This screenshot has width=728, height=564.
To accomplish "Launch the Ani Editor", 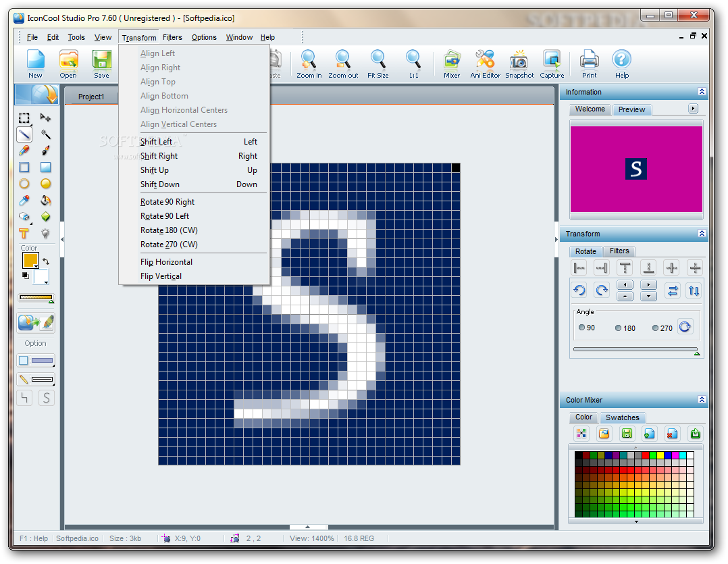I will coord(485,63).
